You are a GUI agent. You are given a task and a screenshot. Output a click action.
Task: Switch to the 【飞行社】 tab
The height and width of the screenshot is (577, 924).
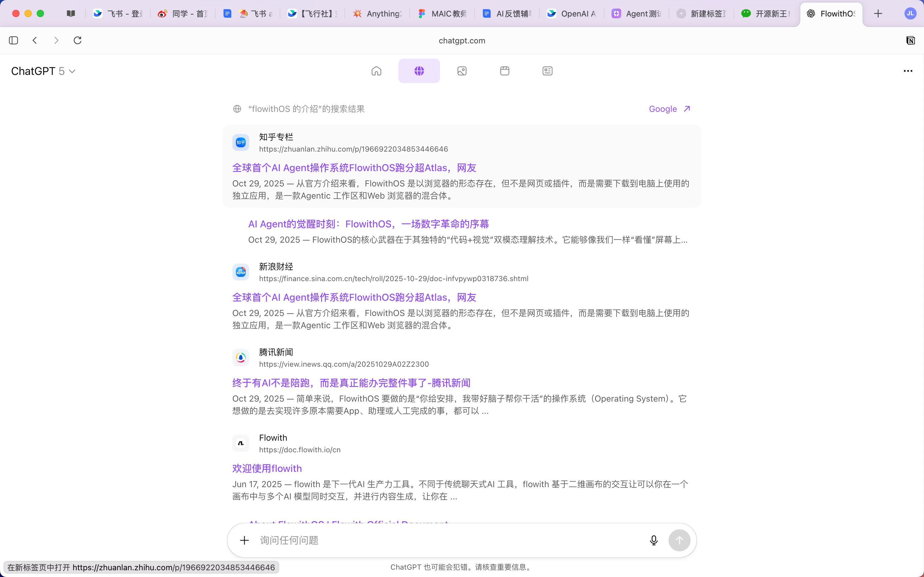pyautogui.click(x=312, y=14)
